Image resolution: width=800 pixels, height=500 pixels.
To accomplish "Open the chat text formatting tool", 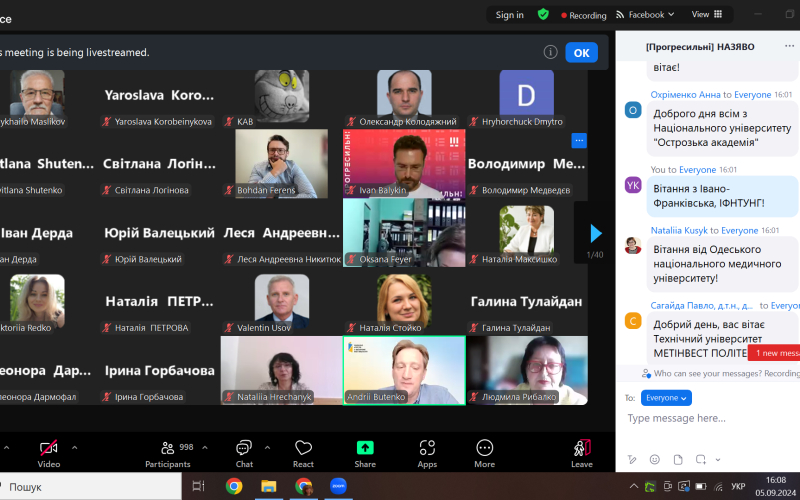I will 632,459.
